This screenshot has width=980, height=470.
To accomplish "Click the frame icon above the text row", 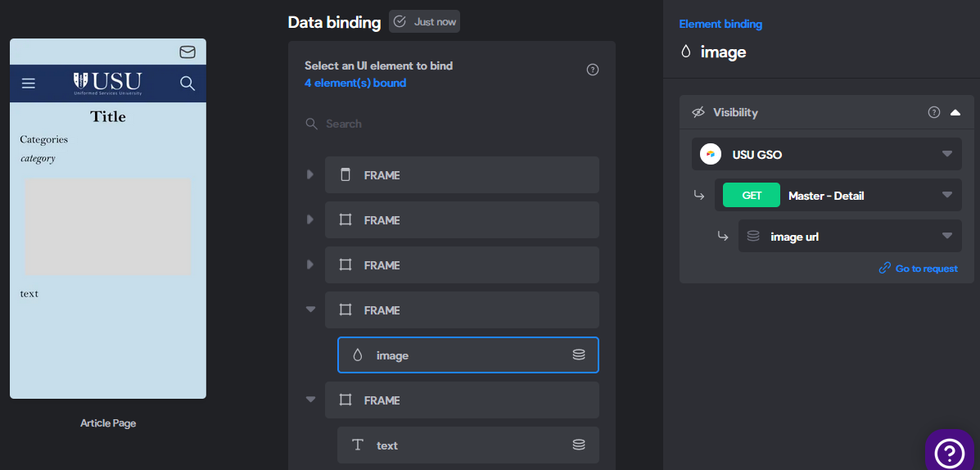I will click(345, 400).
